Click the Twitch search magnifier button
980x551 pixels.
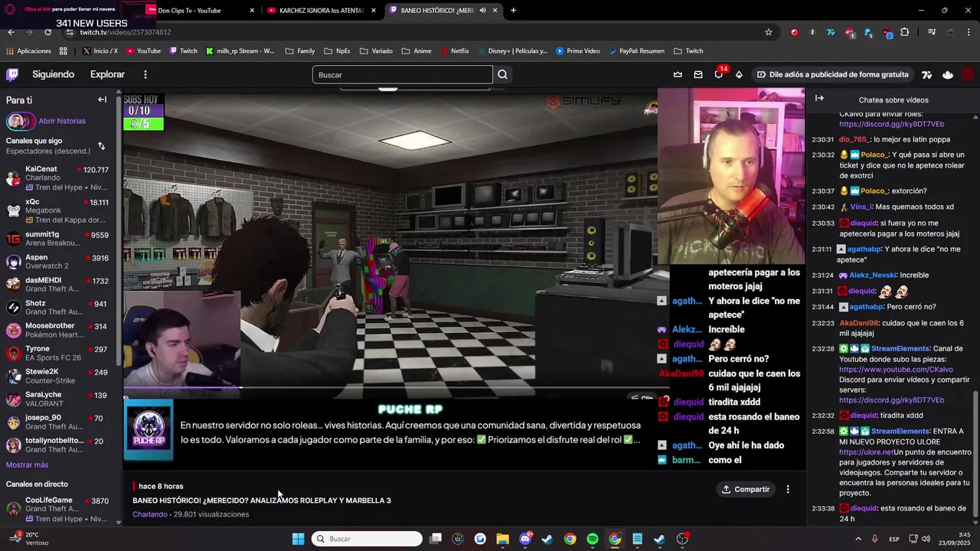click(502, 74)
